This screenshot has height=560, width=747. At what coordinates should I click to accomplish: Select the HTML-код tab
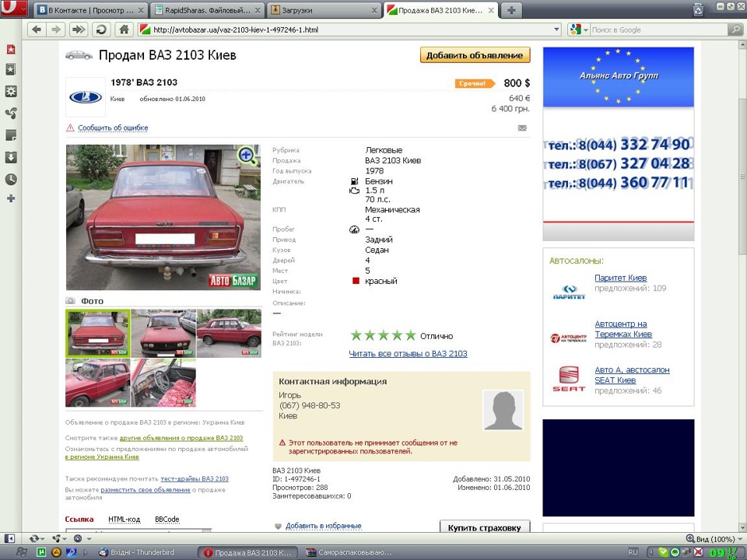click(124, 519)
